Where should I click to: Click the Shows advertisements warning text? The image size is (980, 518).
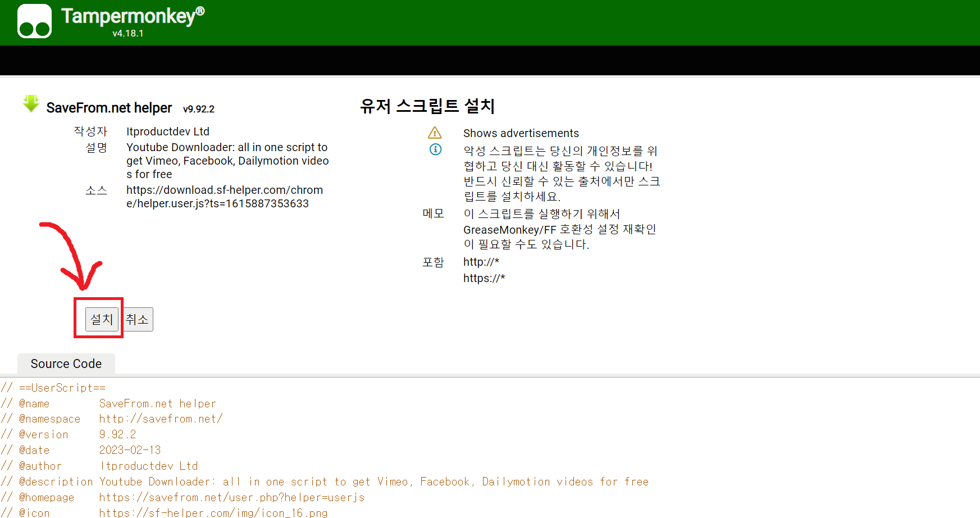point(521,133)
